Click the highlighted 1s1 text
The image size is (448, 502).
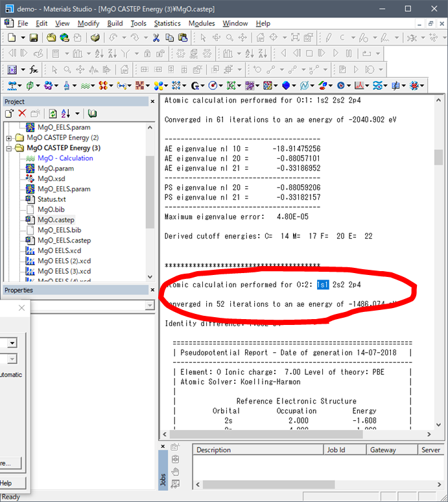click(323, 285)
